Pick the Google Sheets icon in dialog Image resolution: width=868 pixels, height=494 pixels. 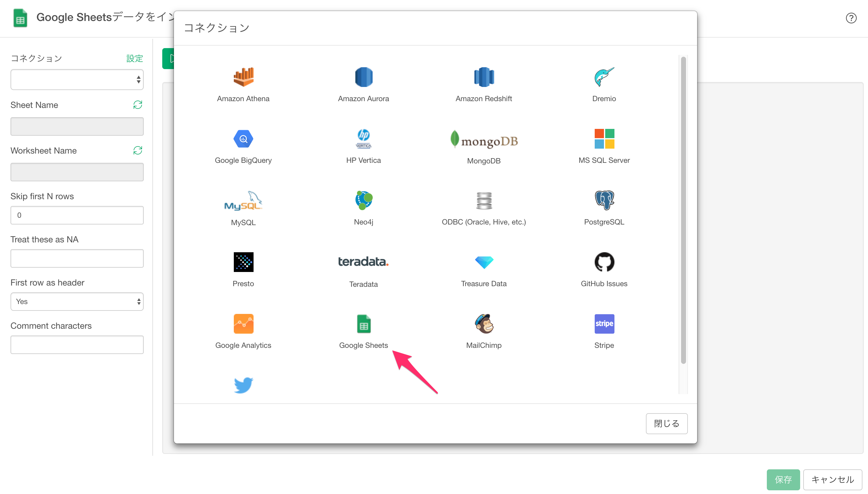[x=363, y=324]
